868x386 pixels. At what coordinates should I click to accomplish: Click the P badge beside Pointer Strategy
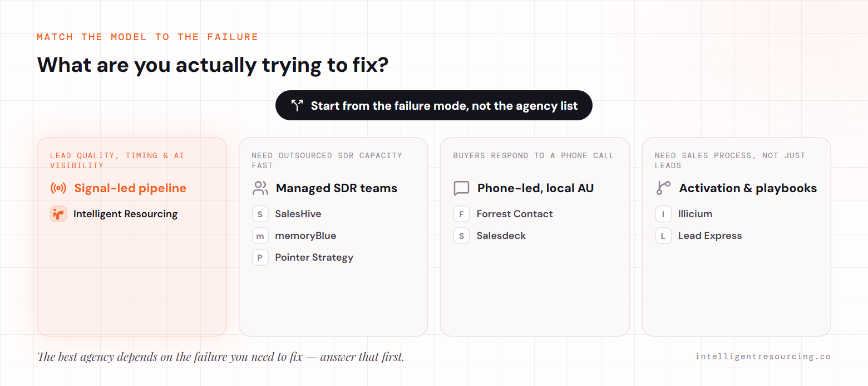tap(260, 257)
